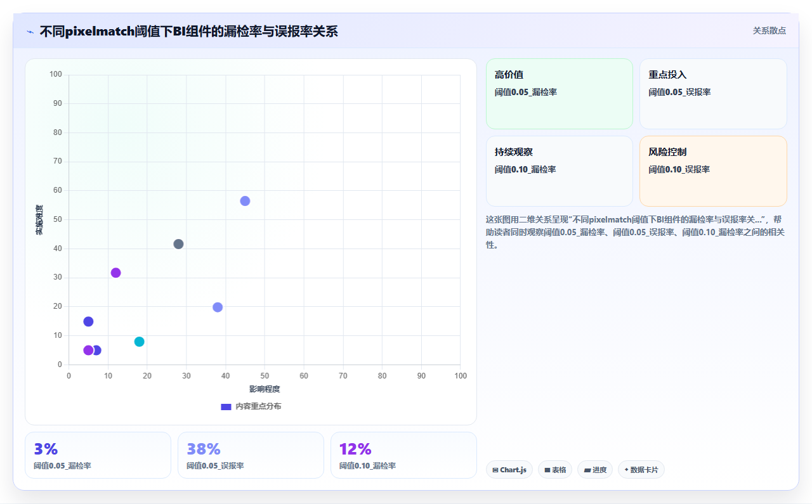Click the 数据卡片 tag chip
This screenshot has width=812, height=504.
click(x=641, y=470)
